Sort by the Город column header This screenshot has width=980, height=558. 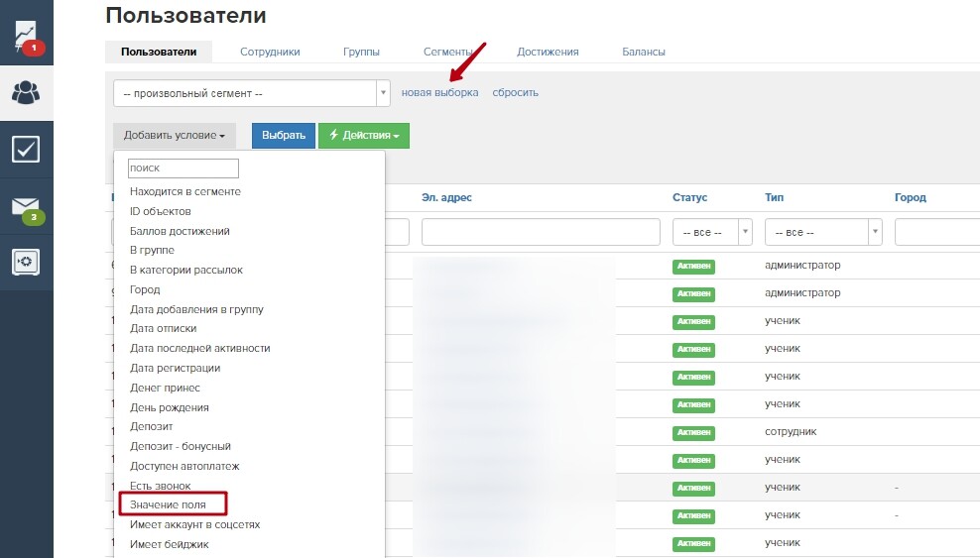(x=910, y=197)
